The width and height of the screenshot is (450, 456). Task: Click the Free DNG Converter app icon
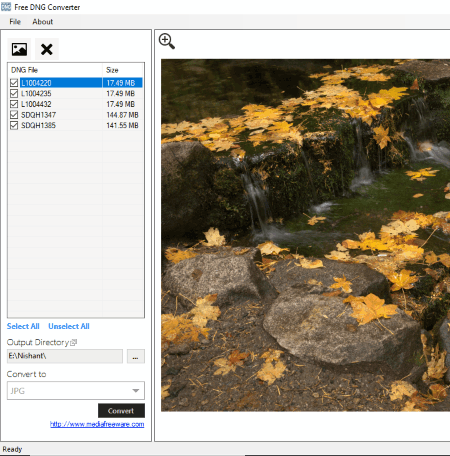pyautogui.click(x=6, y=7)
